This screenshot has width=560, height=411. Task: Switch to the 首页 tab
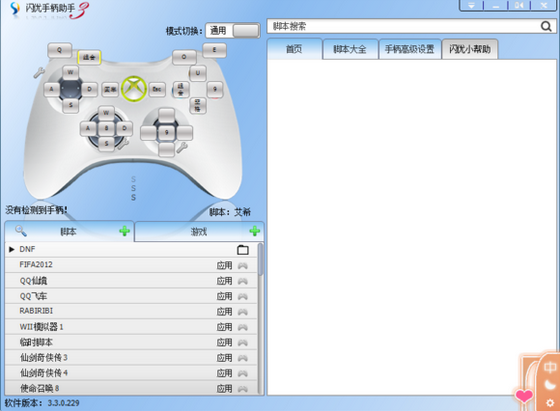tap(294, 49)
